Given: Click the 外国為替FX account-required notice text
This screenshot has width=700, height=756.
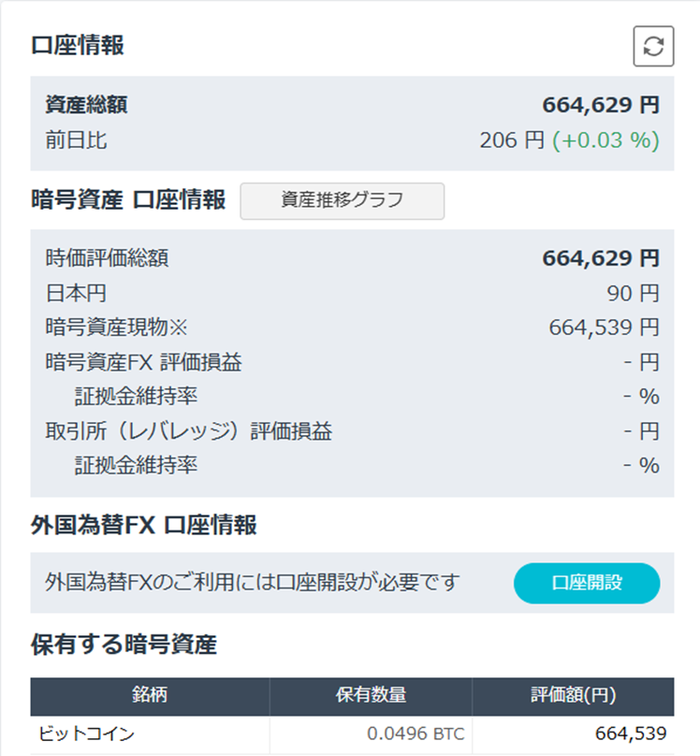Looking at the screenshot, I should [253, 583].
